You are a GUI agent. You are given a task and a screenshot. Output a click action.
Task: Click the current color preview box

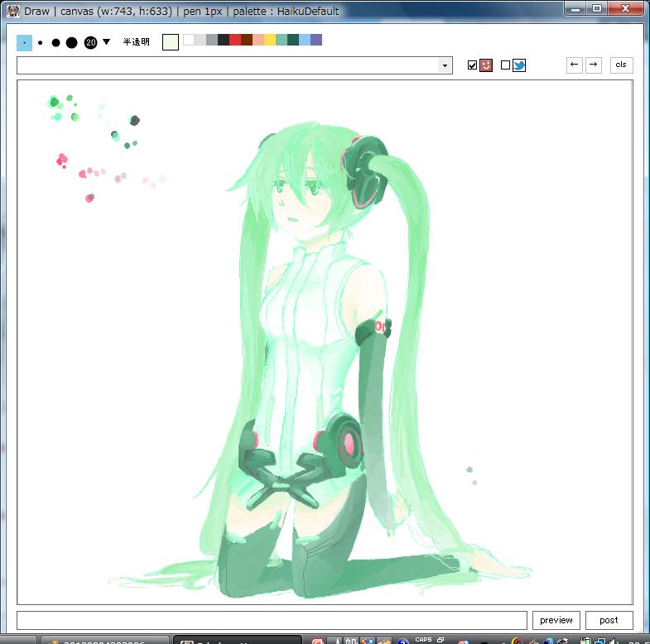tap(171, 42)
